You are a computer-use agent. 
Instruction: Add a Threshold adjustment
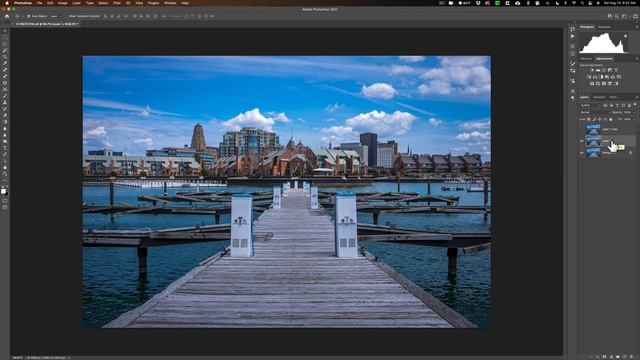tap(604, 83)
